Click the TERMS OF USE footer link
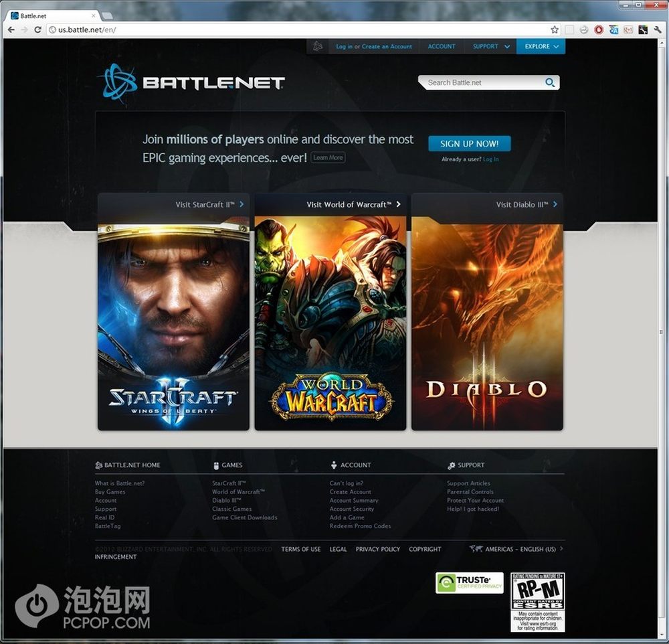Image resolution: width=669 pixels, height=644 pixels. click(301, 549)
